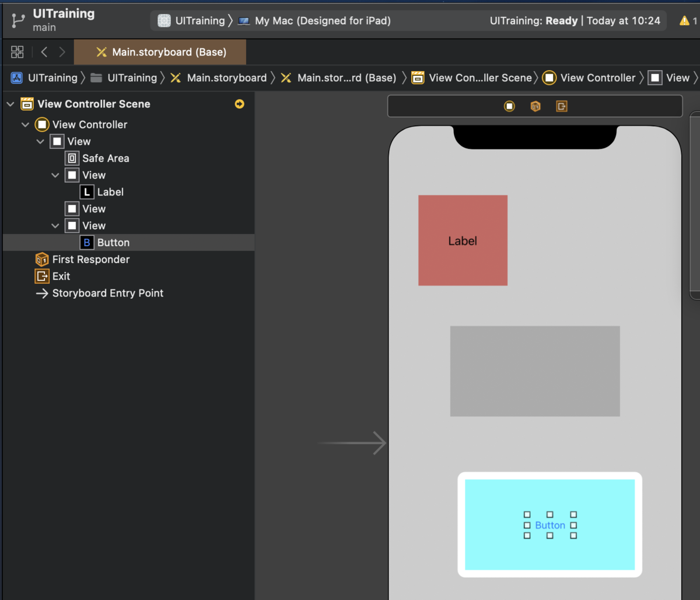Select First Responder in outline
The width and height of the screenshot is (700, 600).
point(128,259)
